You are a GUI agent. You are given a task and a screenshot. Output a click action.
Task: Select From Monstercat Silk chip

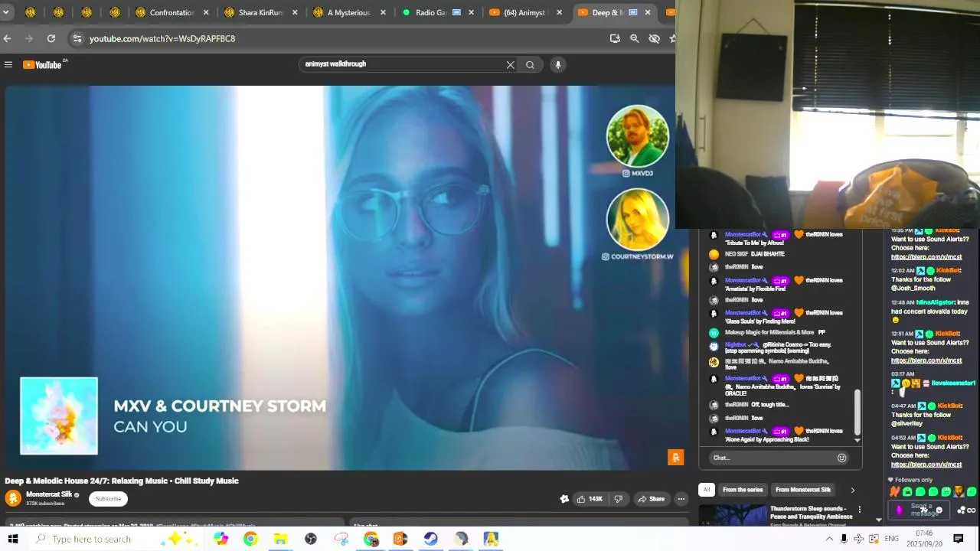pyautogui.click(x=802, y=490)
